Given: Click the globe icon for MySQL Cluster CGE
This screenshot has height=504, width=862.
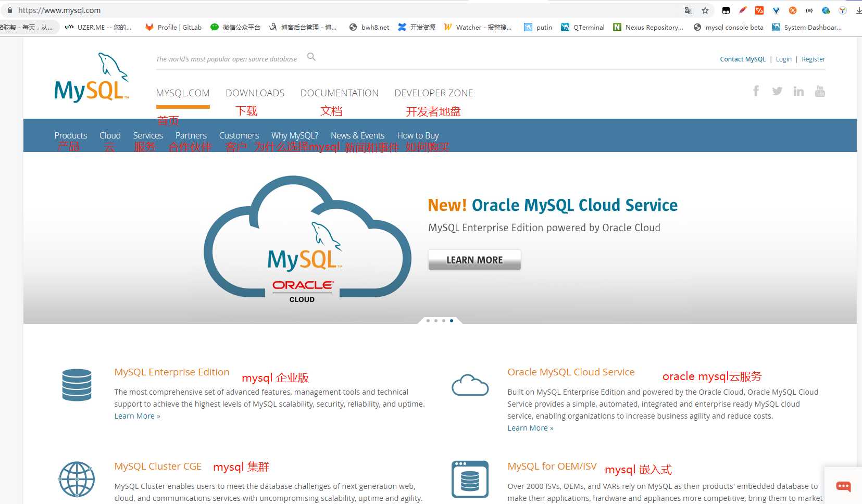Looking at the screenshot, I should click(x=77, y=479).
